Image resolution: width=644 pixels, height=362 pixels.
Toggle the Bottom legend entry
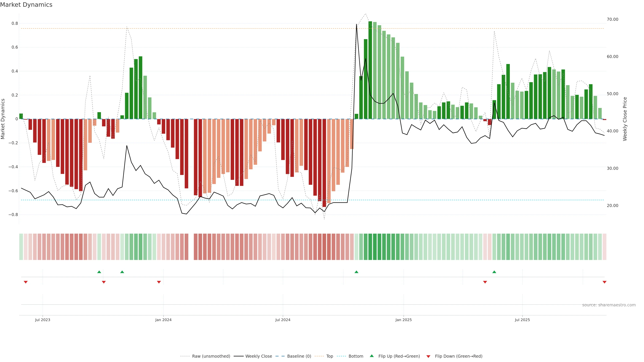tap(356, 356)
